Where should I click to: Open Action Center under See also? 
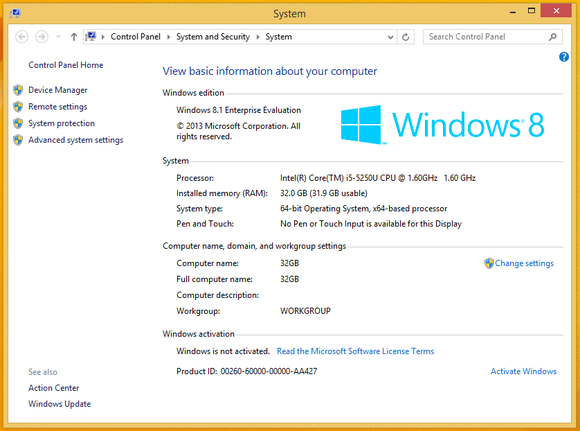pos(54,388)
